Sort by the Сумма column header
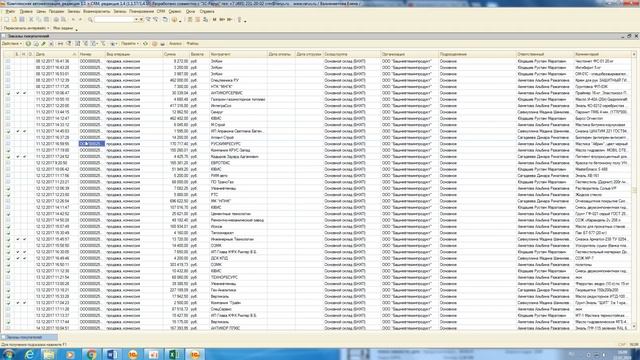The image size is (640, 360). pyautogui.click(x=176, y=54)
